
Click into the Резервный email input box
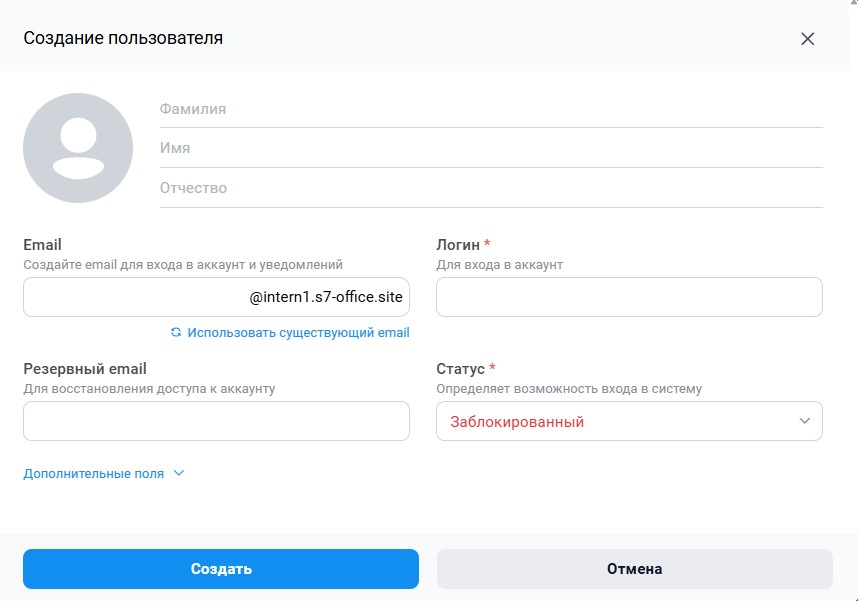(x=216, y=421)
